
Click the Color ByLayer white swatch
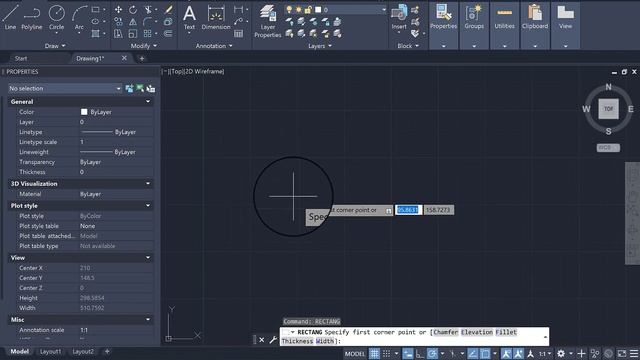[x=84, y=112]
